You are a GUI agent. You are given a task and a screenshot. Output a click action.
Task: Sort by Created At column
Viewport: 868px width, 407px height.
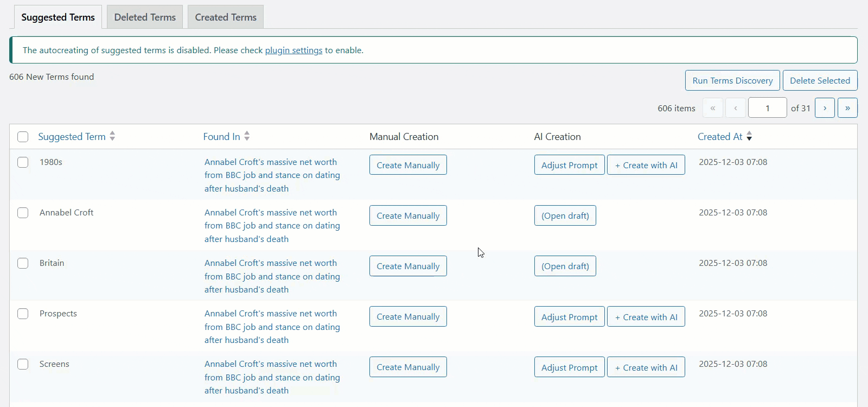point(720,137)
